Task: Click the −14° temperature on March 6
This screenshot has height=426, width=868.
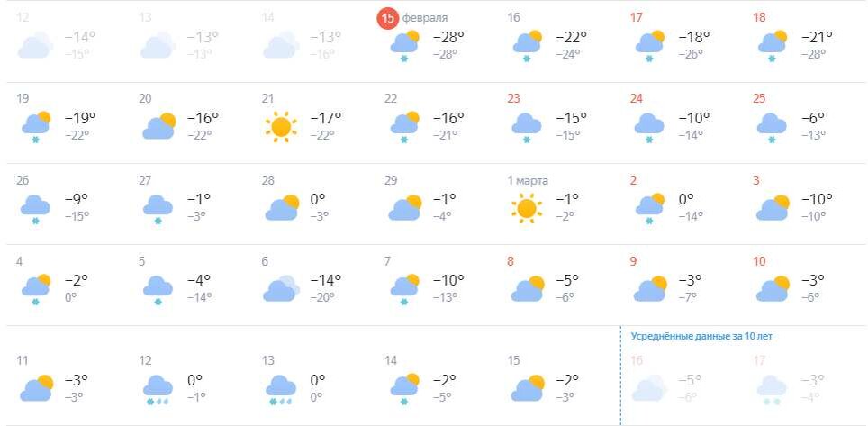Action: click(326, 280)
